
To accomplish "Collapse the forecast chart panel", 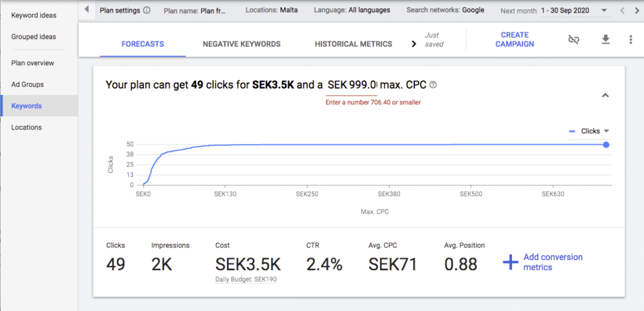I will pos(605,95).
